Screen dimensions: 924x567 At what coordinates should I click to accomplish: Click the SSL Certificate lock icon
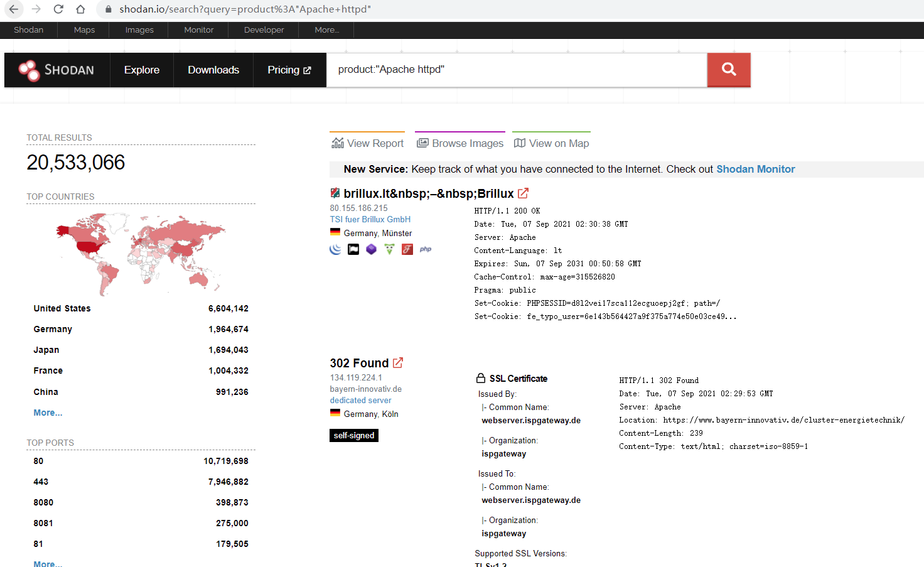481,378
